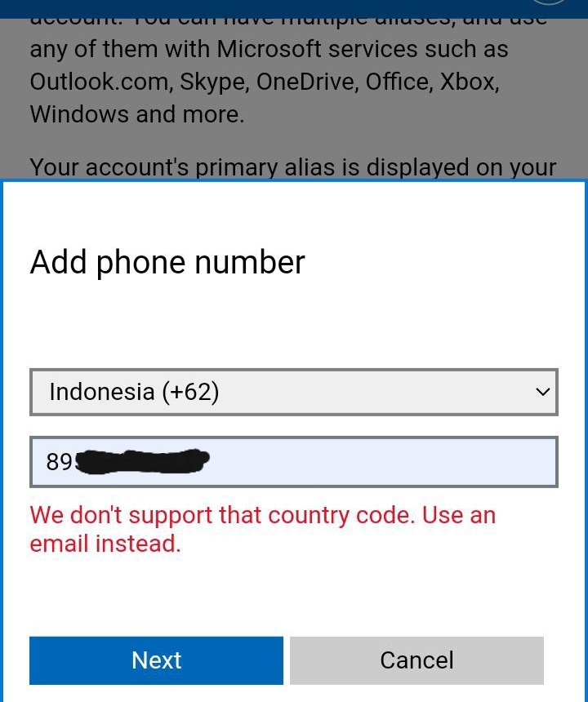
Task: Click the 'Outlook.com, Skype, OneDrive' text line
Action: 265,82
